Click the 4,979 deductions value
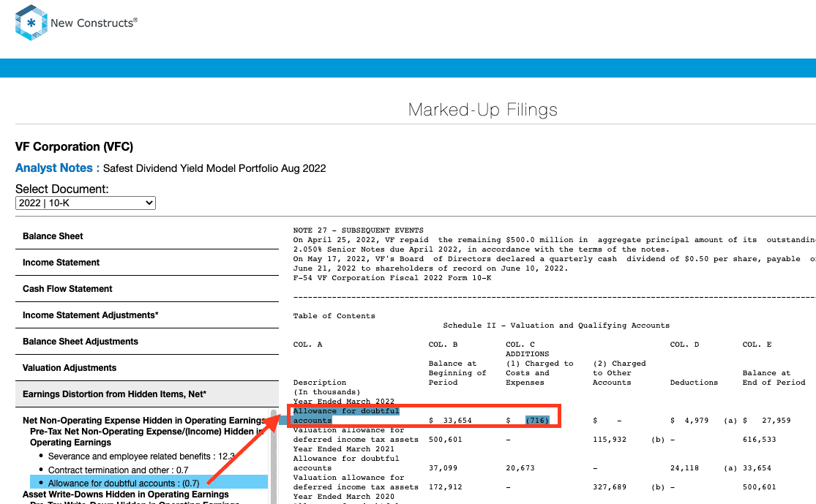Screen dimensions: 816x504 (696, 421)
